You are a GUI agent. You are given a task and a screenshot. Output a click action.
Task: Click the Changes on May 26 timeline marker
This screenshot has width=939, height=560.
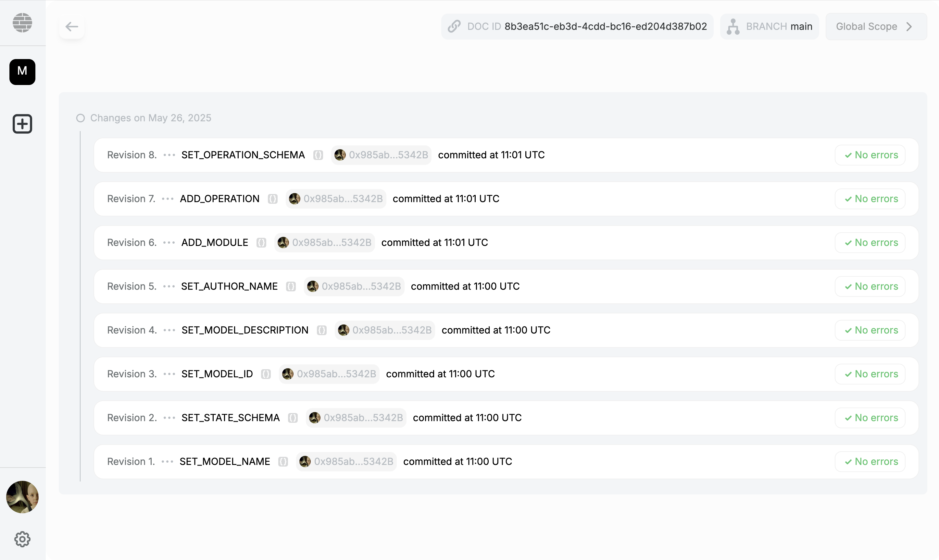[81, 118]
